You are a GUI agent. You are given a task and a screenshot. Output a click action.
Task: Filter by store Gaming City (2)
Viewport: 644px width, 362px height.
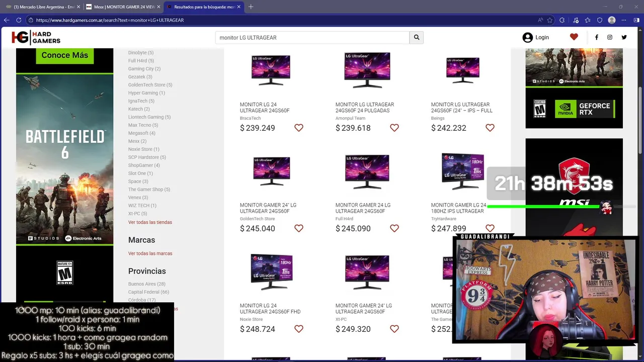(144, 69)
